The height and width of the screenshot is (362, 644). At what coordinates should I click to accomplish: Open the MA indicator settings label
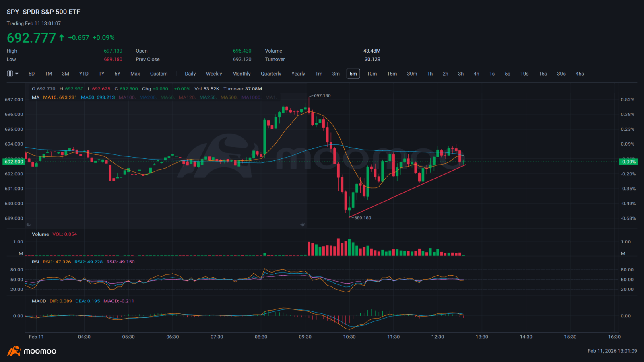[36, 97]
